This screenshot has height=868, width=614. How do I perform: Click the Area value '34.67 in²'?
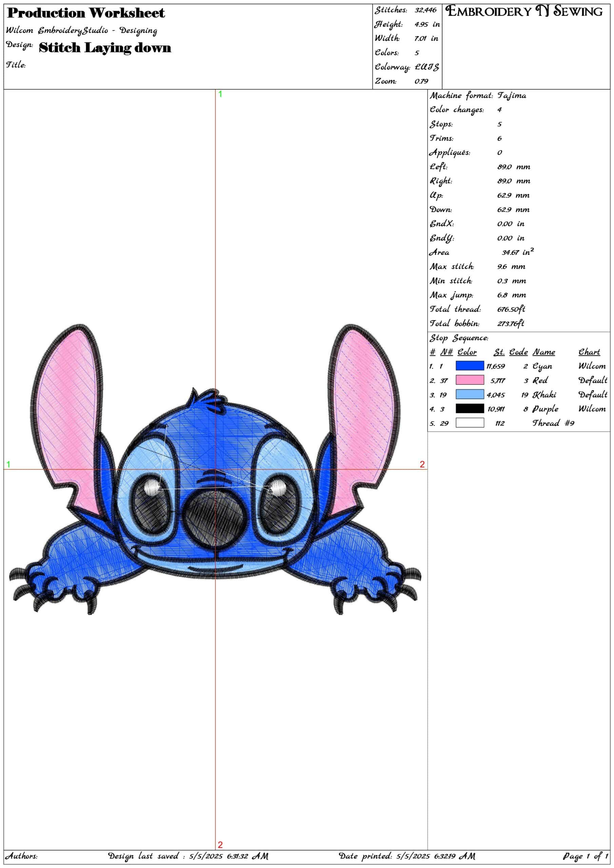click(518, 252)
